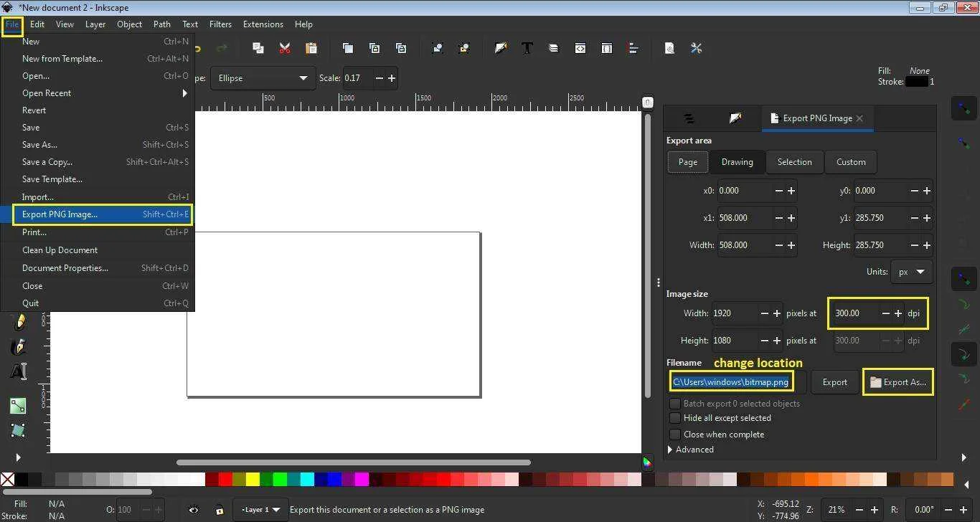The height and width of the screenshot is (522, 980).
Task: Select the Calligraphy pen tool
Action: [19, 346]
